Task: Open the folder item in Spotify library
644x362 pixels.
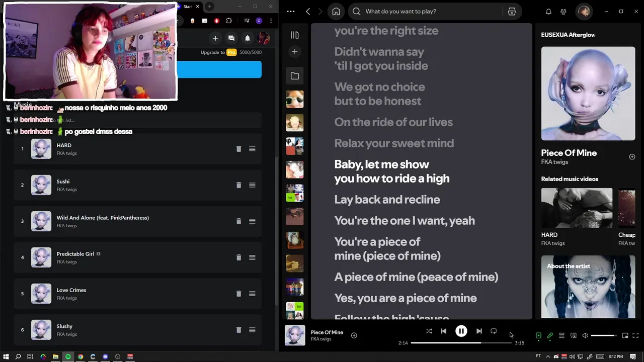Action: tap(295, 76)
